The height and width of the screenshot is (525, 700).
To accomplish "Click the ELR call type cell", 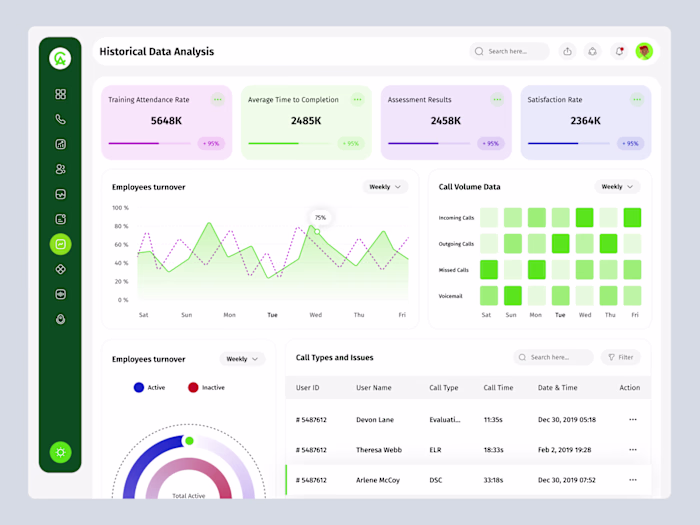I will click(x=435, y=450).
